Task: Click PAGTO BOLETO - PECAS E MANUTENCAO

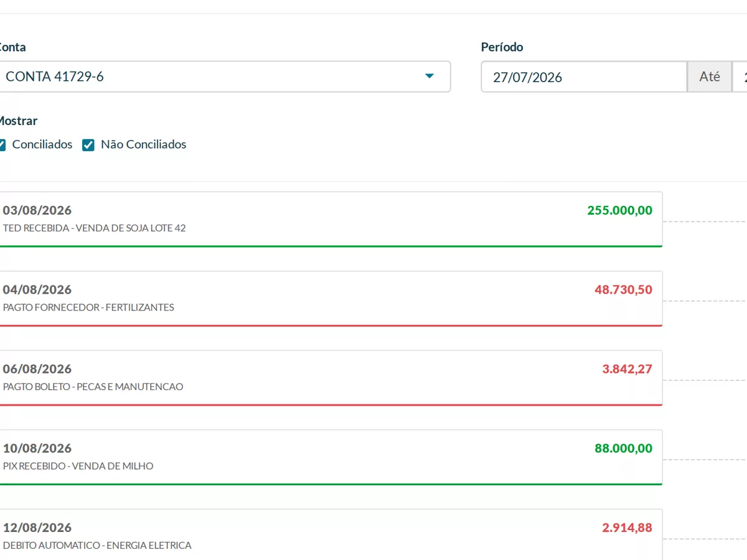Action: pos(93,387)
